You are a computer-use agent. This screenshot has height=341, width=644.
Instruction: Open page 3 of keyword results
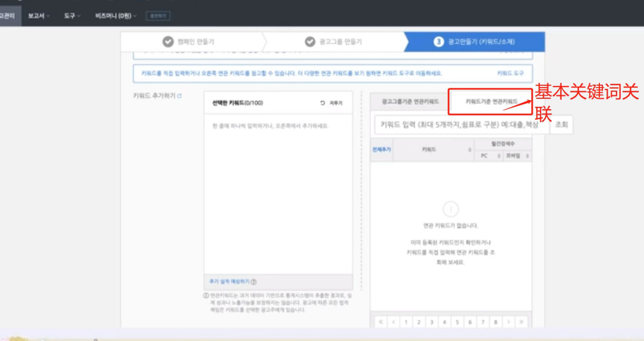(432, 322)
